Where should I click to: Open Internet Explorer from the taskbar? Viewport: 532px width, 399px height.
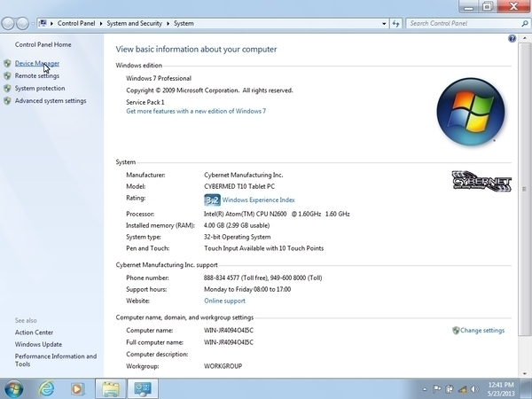coord(46,388)
